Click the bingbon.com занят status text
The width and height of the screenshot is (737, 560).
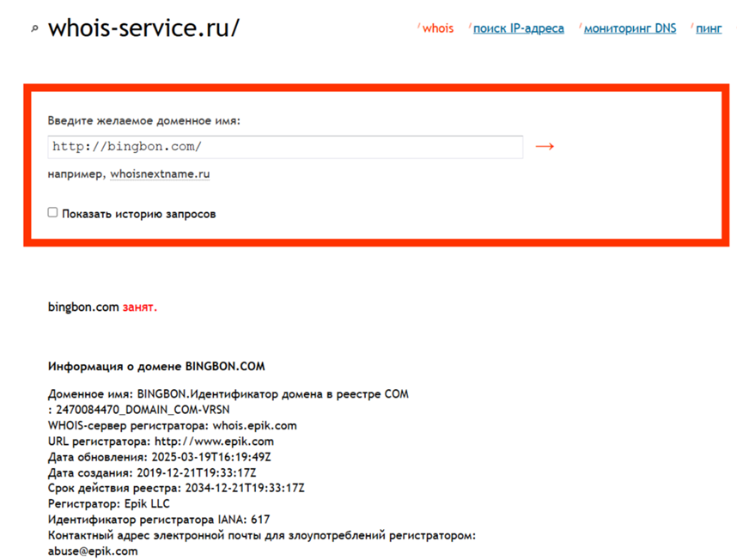(x=102, y=307)
